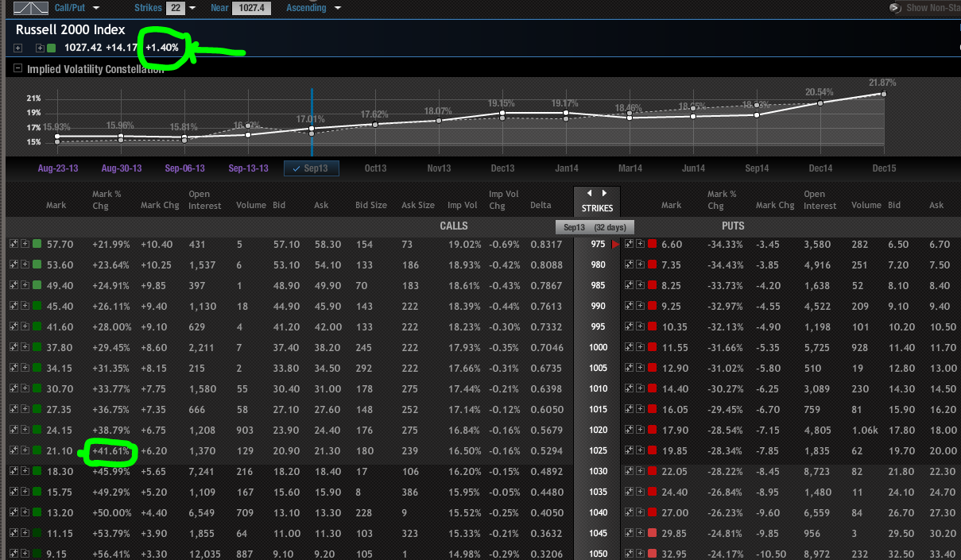Select the Aug-30-13 expiration tab
961x560 pixels.
(x=122, y=168)
